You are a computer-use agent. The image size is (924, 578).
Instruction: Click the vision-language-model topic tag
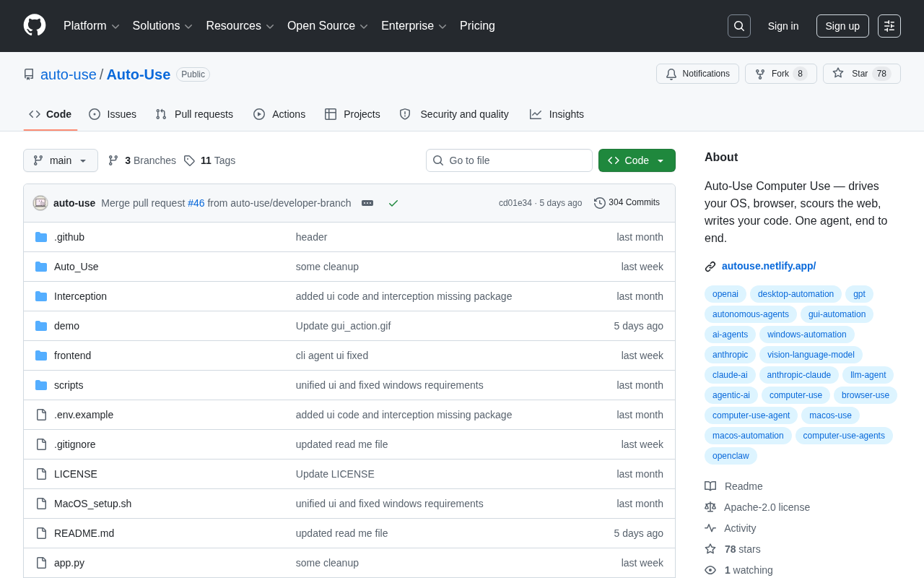(811, 355)
